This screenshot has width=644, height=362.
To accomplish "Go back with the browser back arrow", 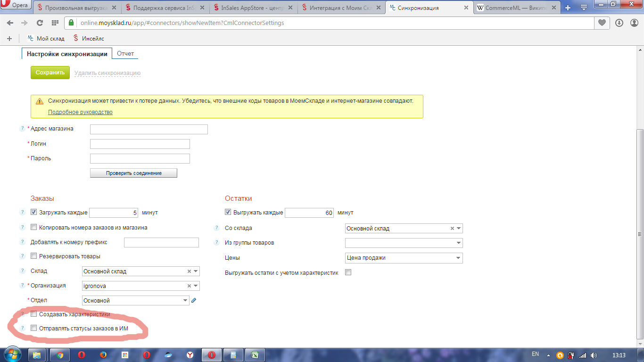I will [x=10, y=23].
